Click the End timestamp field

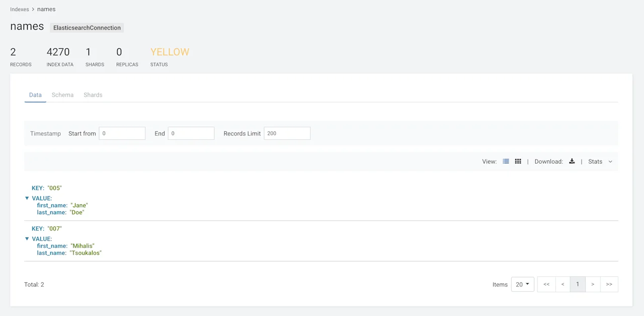(x=191, y=133)
